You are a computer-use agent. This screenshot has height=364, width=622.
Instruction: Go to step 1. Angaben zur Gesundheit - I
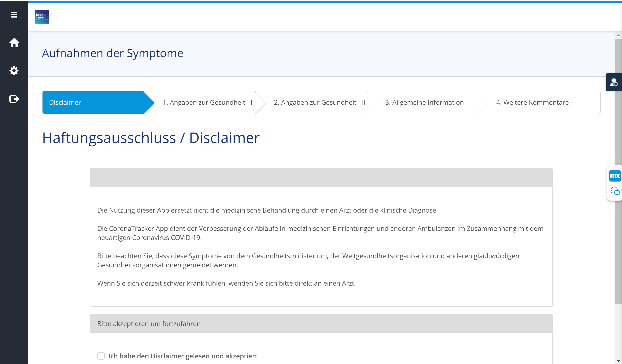[207, 102]
